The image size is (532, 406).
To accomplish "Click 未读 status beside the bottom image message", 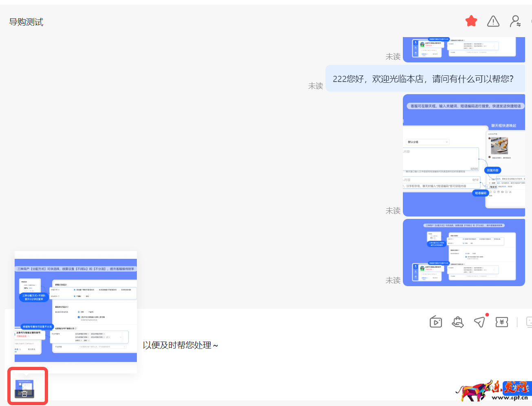I will pyautogui.click(x=393, y=280).
